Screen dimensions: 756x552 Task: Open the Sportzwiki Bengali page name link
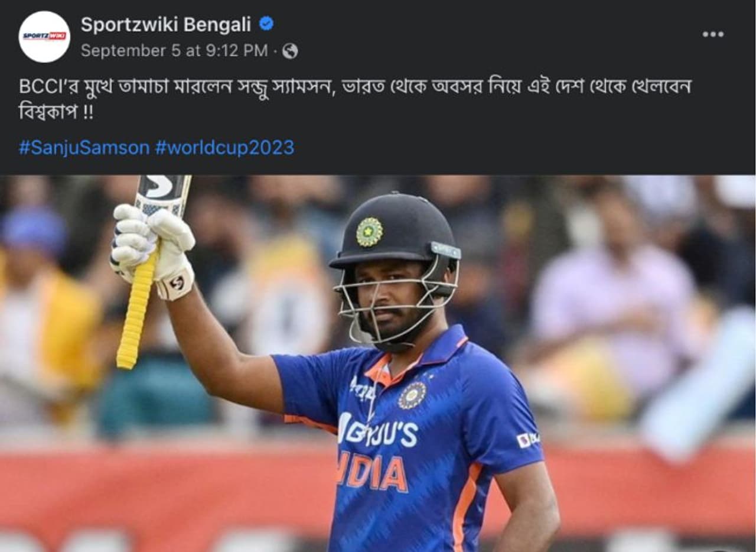[166, 24]
